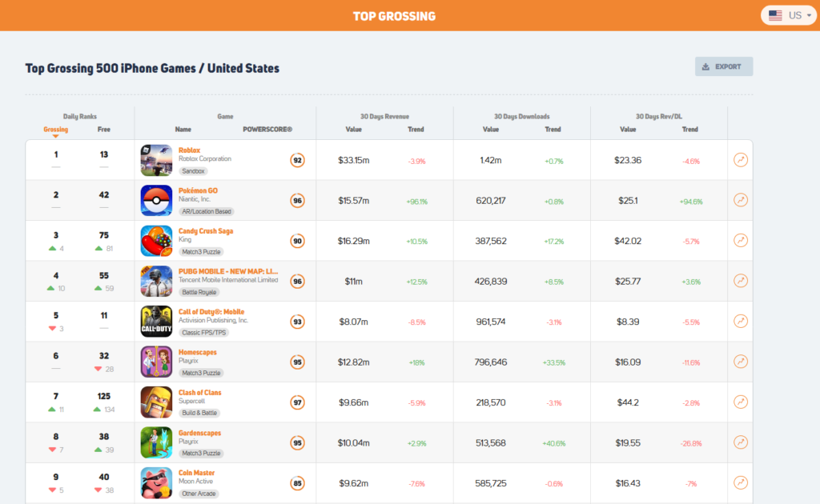The height and width of the screenshot is (504, 820).
Task: Click the PUBG MOBILE POWERSCORE 96 badge
Action: click(298, 282)
